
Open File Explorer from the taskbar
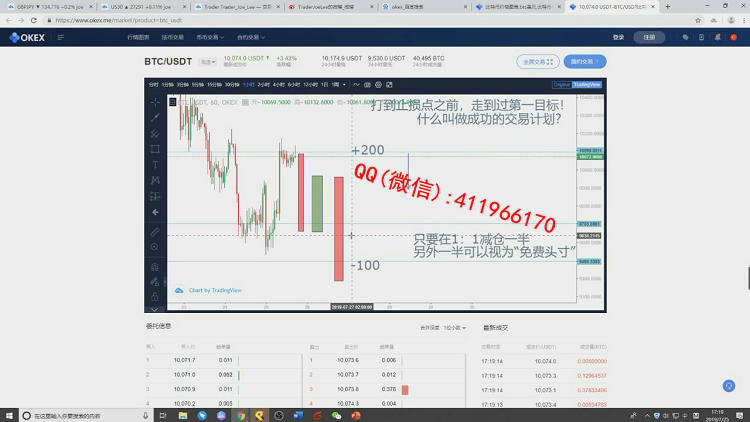(x=183, y=415)
